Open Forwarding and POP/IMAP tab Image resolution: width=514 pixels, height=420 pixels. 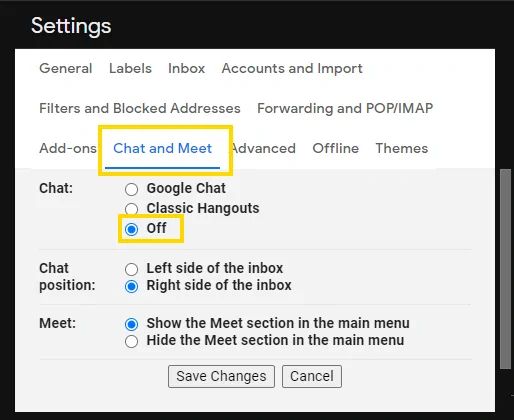pyautogui.click(x=345, y=108)
